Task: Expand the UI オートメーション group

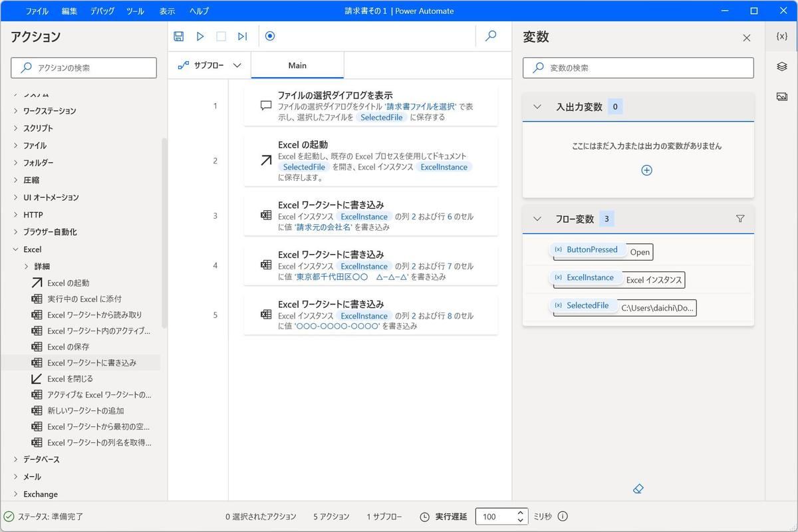Action: coord(16,198)
